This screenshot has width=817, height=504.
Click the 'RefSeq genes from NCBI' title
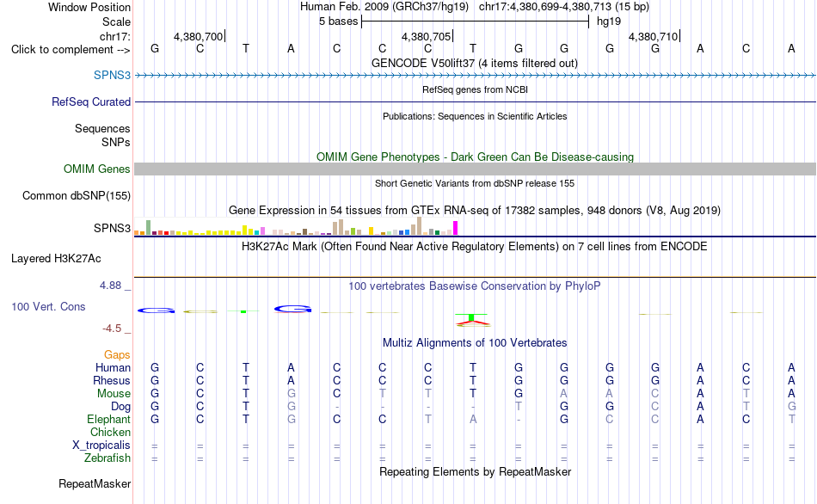[x=475, y=89]
